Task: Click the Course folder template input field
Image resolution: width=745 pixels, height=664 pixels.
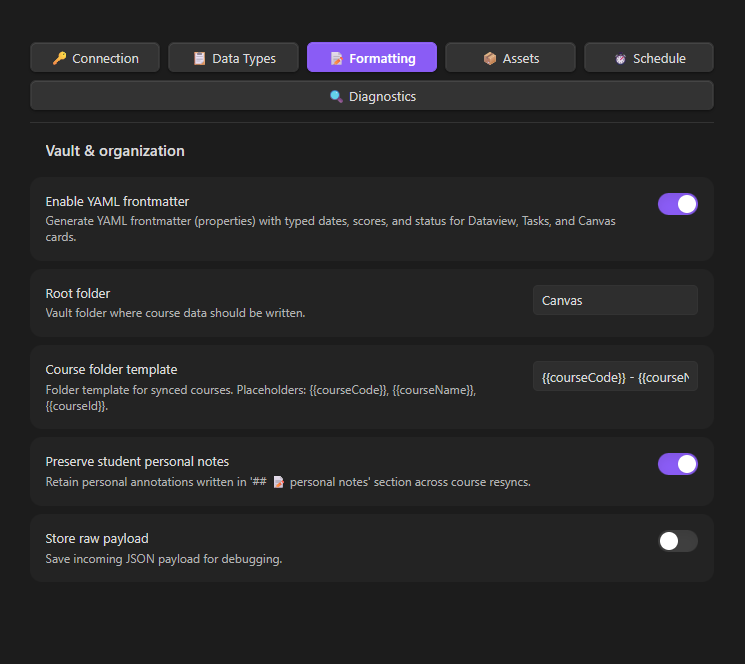Action: (615, 377)
